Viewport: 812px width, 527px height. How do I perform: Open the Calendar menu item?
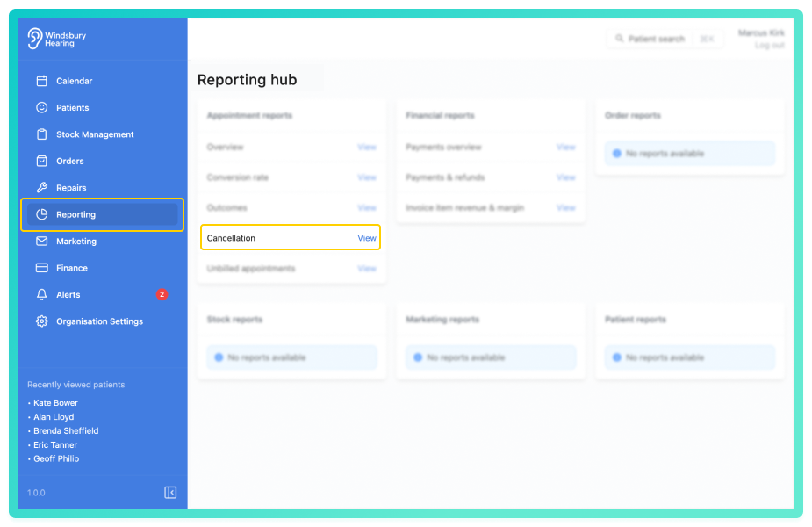tap(102, 81)
